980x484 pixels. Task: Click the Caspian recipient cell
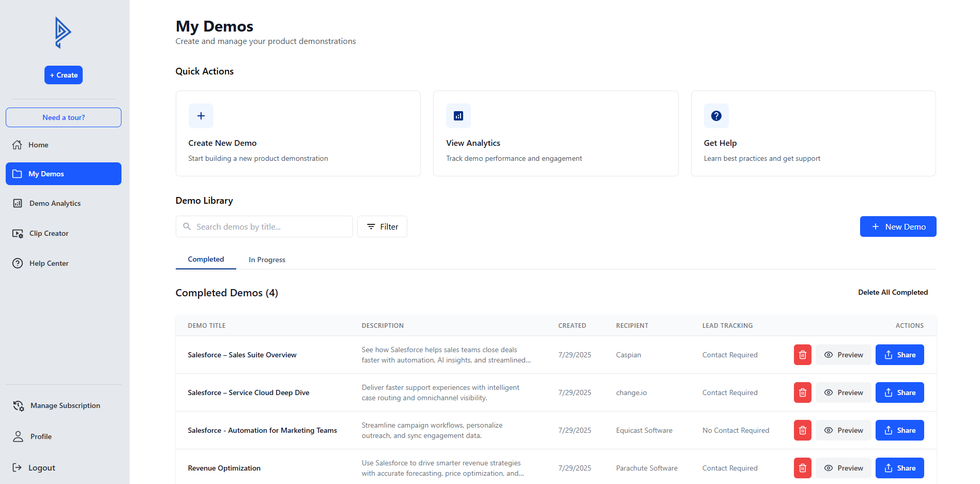629,355
